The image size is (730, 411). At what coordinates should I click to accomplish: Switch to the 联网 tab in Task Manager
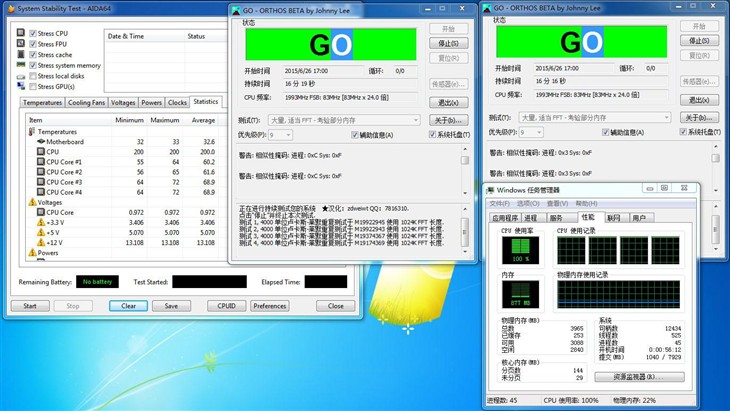click(x=615, y=218)
